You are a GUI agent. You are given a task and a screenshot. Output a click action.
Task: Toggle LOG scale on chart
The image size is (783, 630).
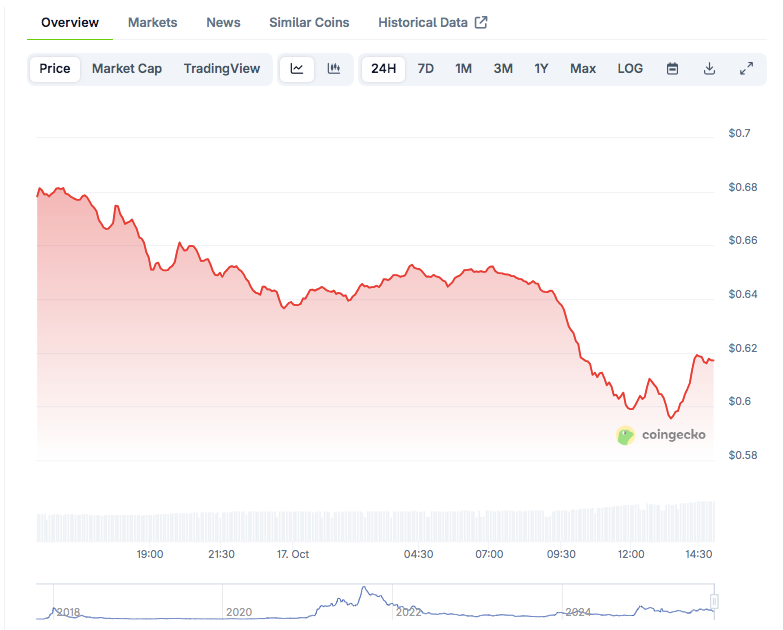pos(630,69)
